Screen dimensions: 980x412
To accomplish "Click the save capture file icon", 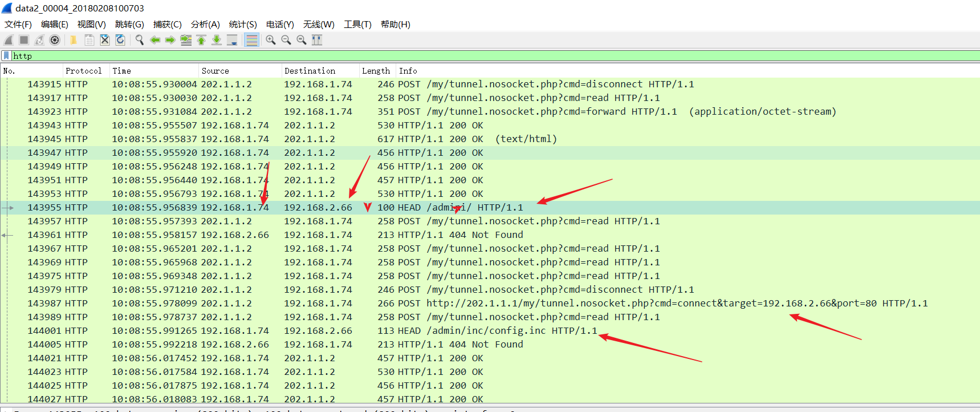I will click(89, 40).
